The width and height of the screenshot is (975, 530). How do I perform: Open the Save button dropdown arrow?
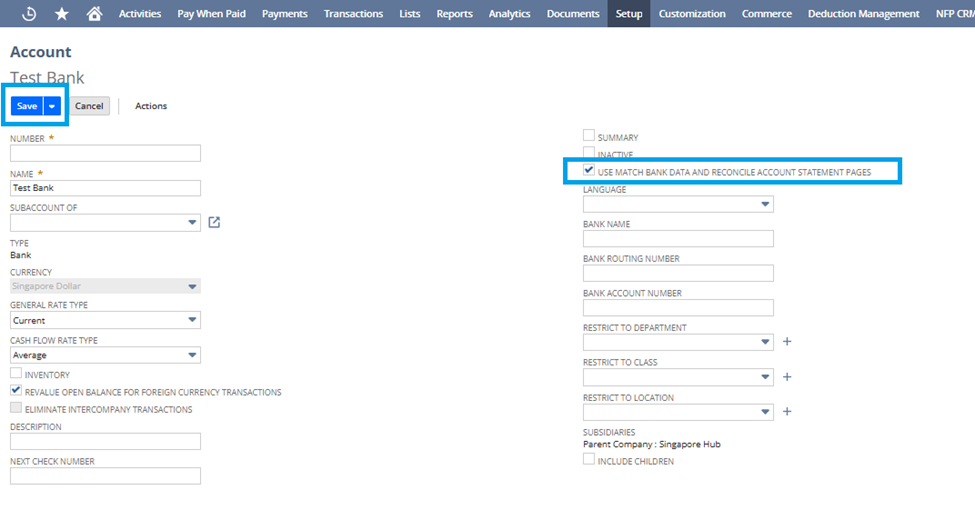pos(52,106)
